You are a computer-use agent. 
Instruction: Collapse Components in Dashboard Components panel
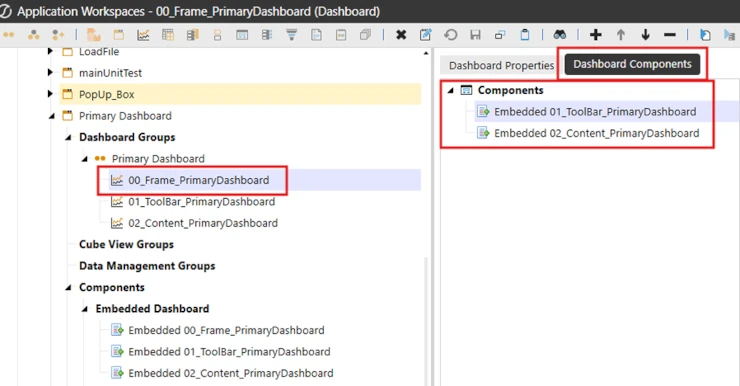(450, 90)
